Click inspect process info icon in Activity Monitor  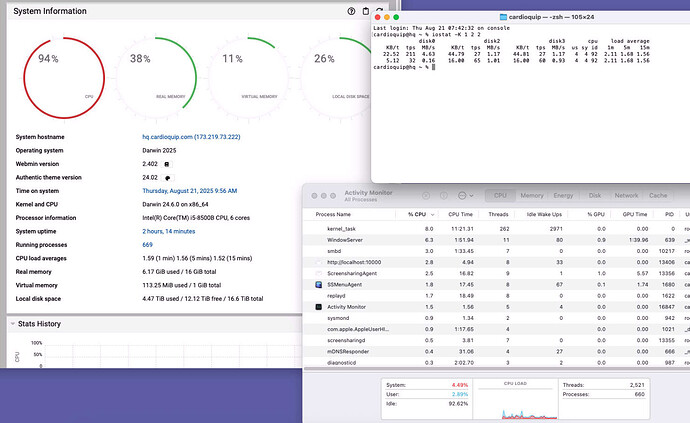pos(444,195)
